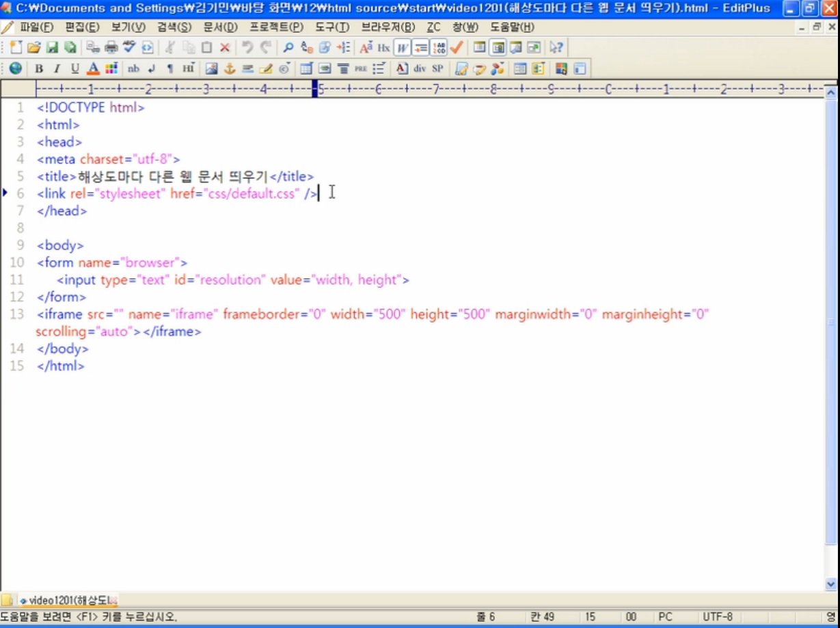
Task: Toggle the Output window button
Action: (x=515, y=47)
